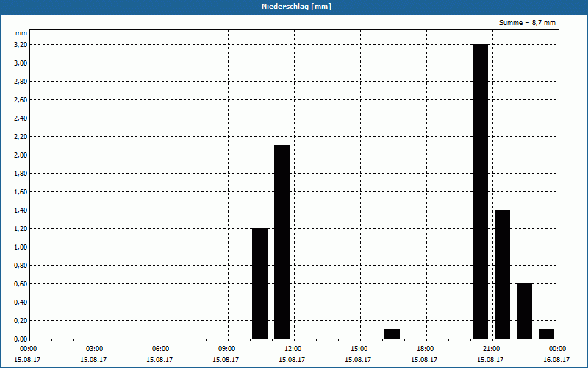Select the 1,40 mm bar after 21:00
The height and width of the screenshot is (368, 588).
[503, 274]
